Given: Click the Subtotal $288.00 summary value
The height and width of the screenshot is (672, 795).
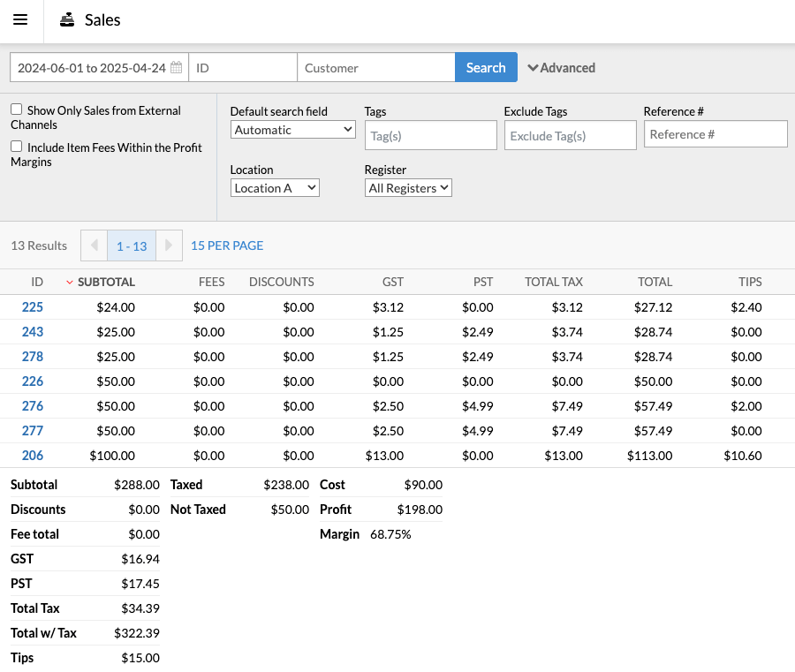Looking at the screenshot, I should tap(137, 485).
